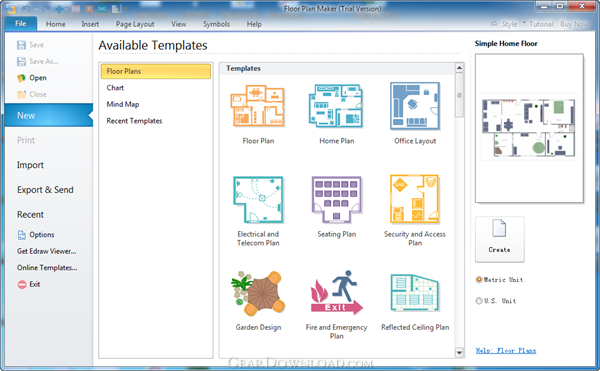
Task: Switch to the Symbols ribbon tab
Action: coord(216,24)
